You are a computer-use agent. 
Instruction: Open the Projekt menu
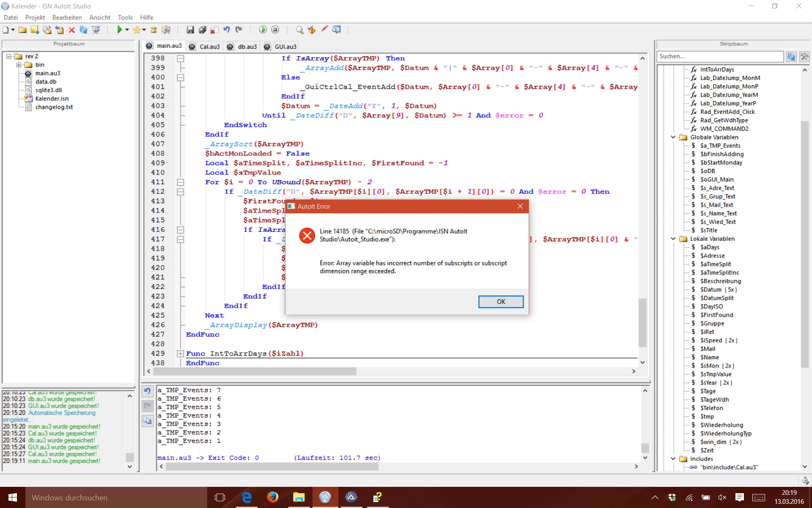coord(35,17)
